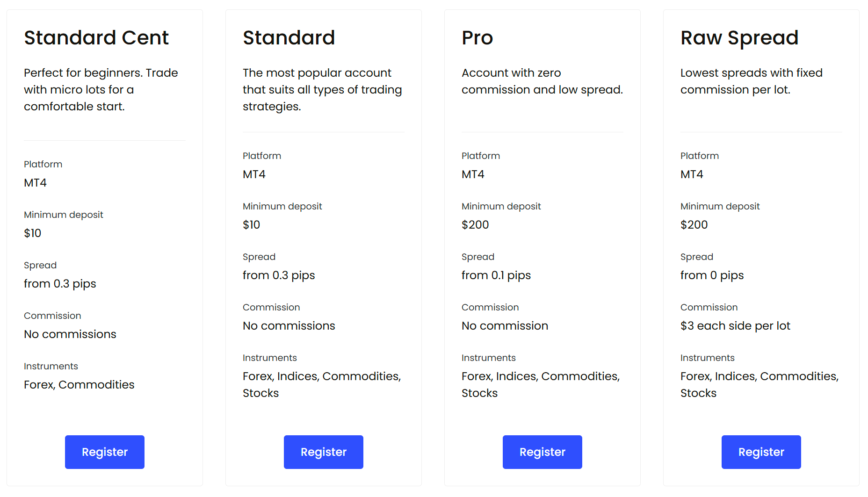
Task: Click '$3 each side per lot' commission
Action: 735,326
